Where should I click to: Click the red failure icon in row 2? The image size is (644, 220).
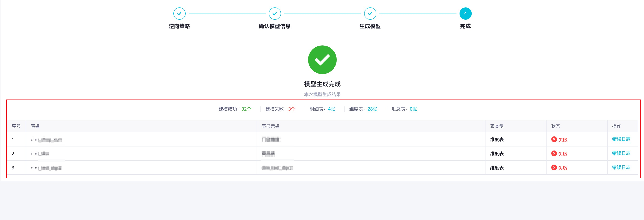pos(554,153)
